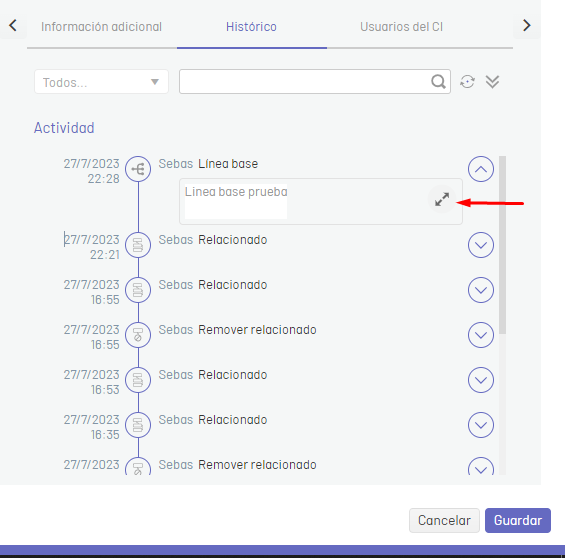This screenshot has height=558, width=565.
Task: Click the Línea base timeline icon at 22:28
Action: [138, 169]
